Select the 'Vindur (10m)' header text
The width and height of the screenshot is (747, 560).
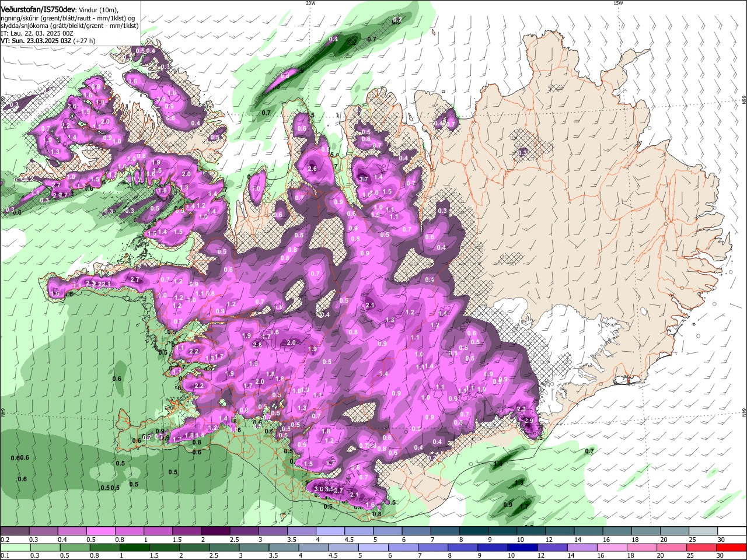click(98, 9)
